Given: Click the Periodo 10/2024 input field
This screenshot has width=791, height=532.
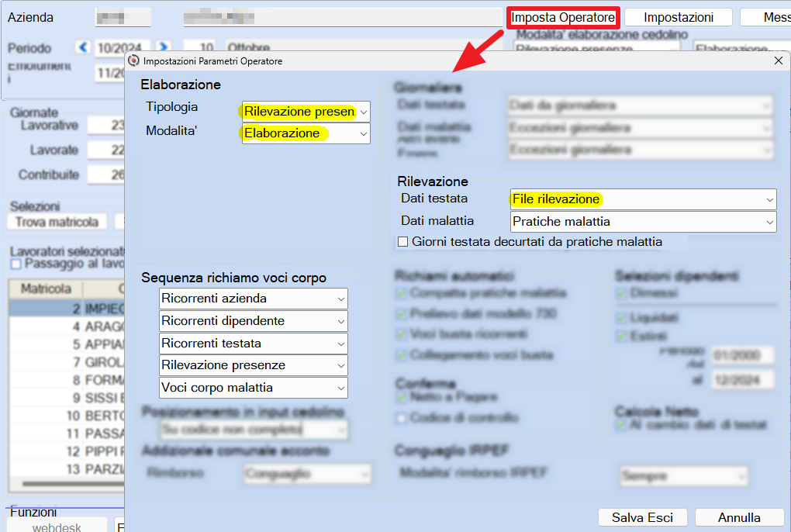Looking at the screenshot, I should [x=123, y=48].
